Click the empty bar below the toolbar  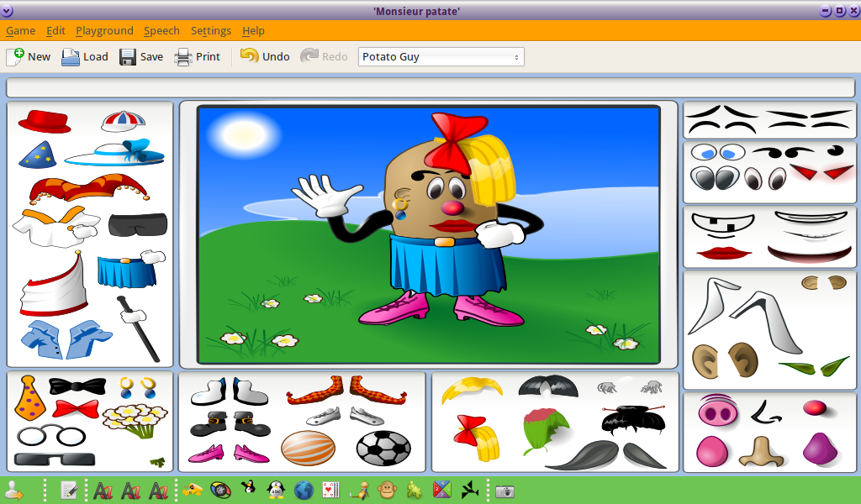(430, 87)
